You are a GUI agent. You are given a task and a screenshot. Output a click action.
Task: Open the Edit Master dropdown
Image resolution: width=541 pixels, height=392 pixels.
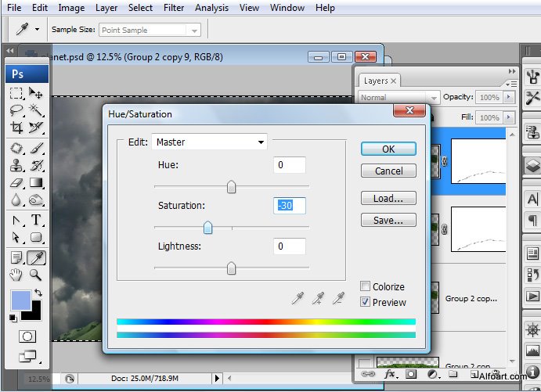tap(210, 142)
